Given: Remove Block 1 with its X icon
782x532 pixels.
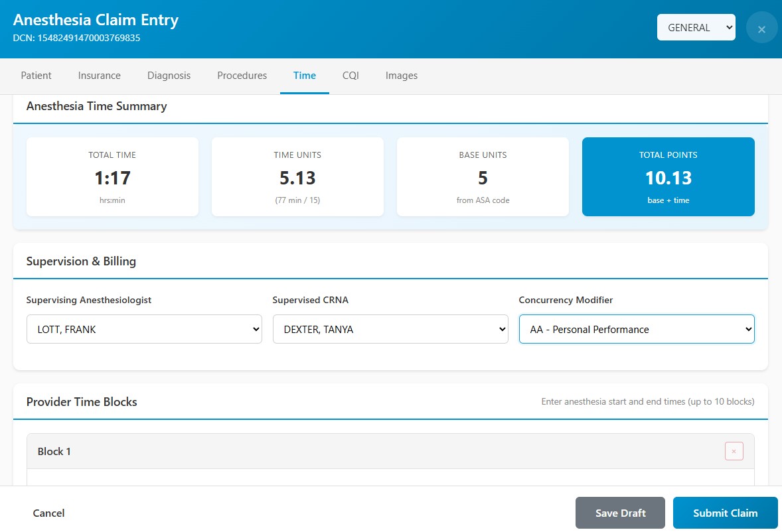Looking at the screenshot, I should click(734, 451).
